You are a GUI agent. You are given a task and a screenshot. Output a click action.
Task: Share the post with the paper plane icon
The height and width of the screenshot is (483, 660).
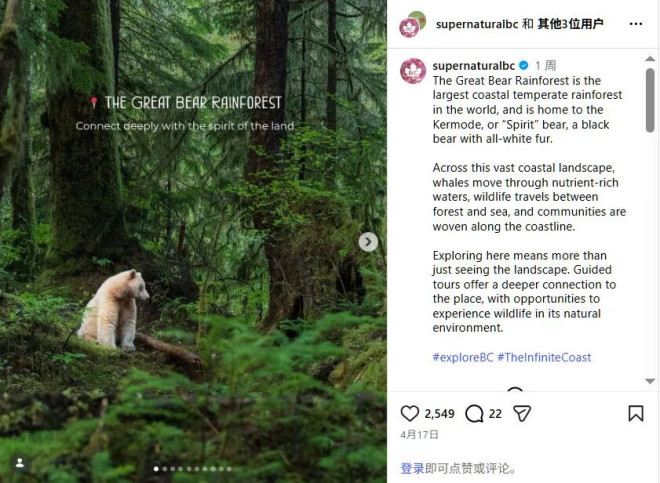click(521, 413)
